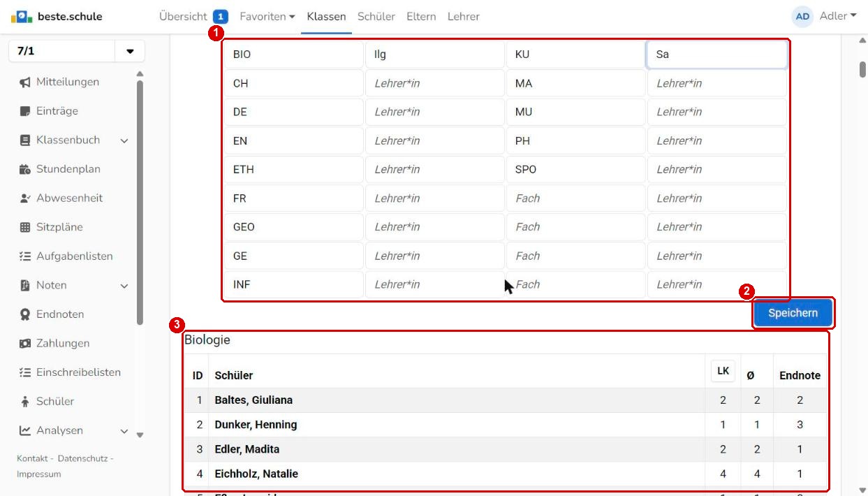The image size is (868, 496).
Task: Click the Noten document icon
Action: (24, 285)
